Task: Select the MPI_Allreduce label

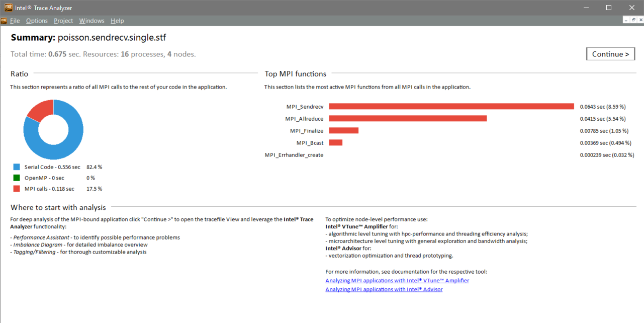Action: 304,119
